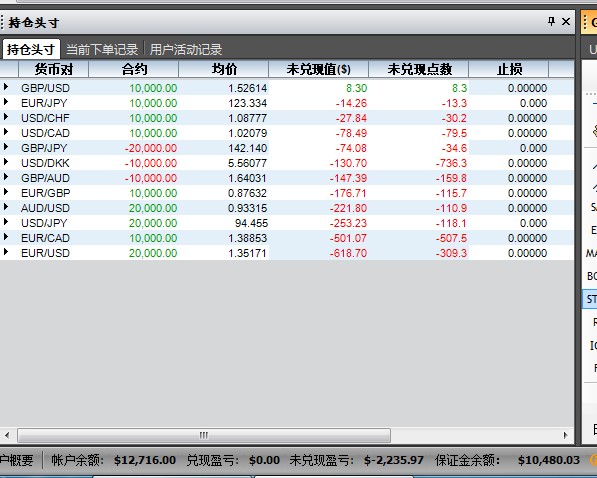Expand the EUR/JPY position row
Viewport: 597px width, 478px height.
point(6,102)
